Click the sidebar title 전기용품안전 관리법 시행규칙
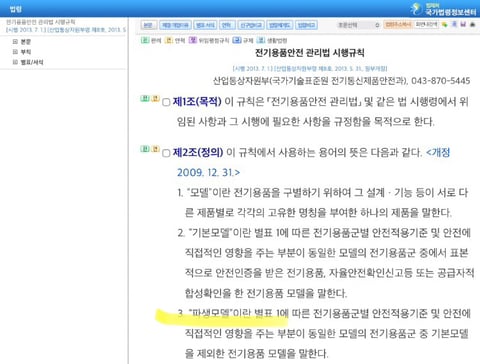 (41, 22)
